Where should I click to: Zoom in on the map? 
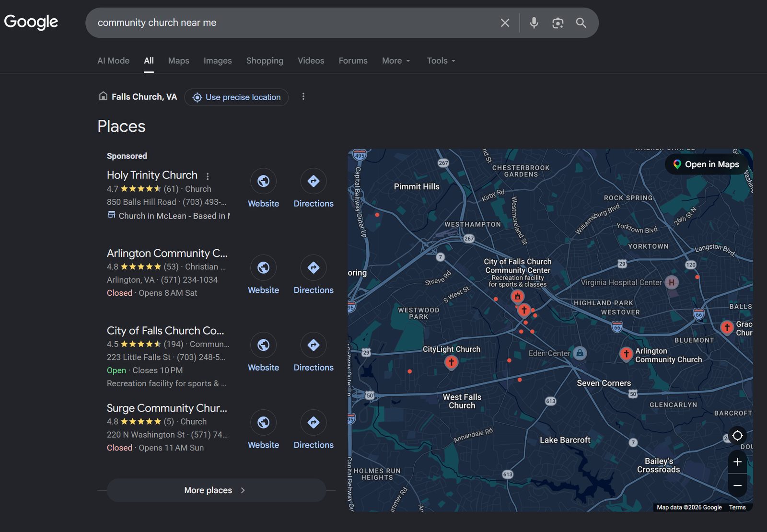(737, 462)
